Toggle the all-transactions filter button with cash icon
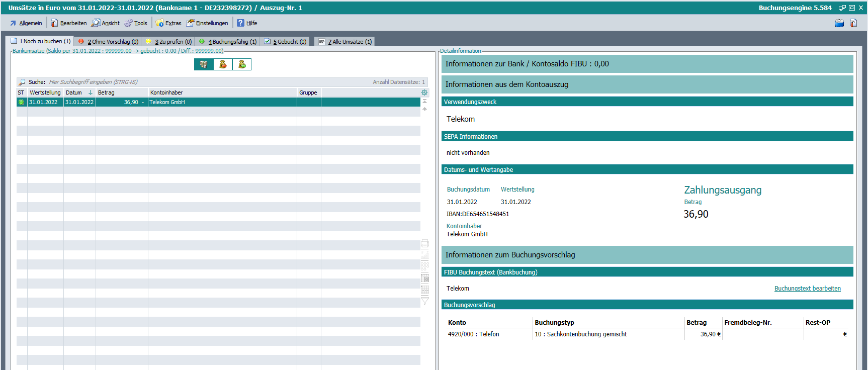Image resolution: width=868 pixels, height=370 pixels. point(204,64)
